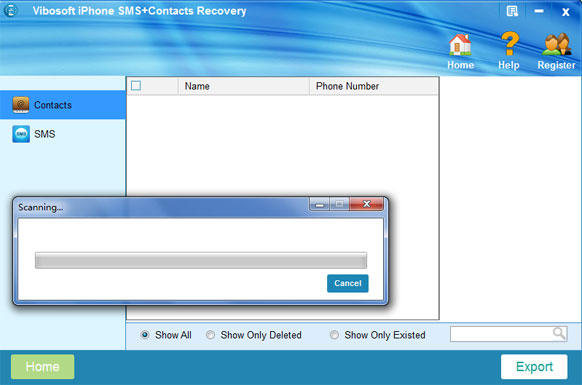582x385 pixels.
Task: Click the Export button
Action: [x=534, y=367]
